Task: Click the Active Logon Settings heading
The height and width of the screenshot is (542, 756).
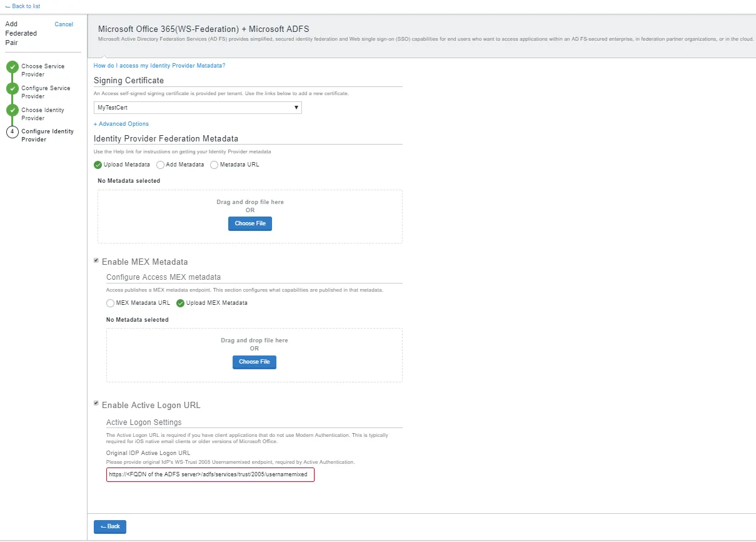Action: pyautogui.click(x=144, y=422)
